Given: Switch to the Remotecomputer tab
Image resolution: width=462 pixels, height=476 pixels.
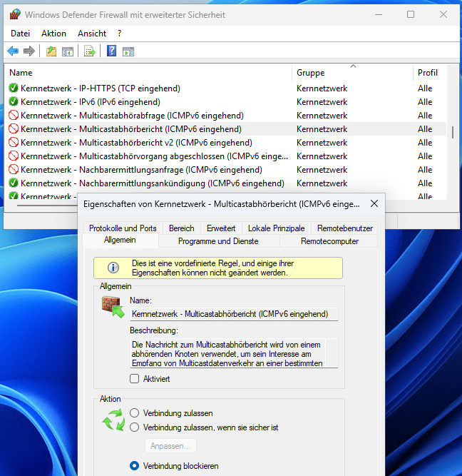Looking at the screenshot, I should (329, 241).
